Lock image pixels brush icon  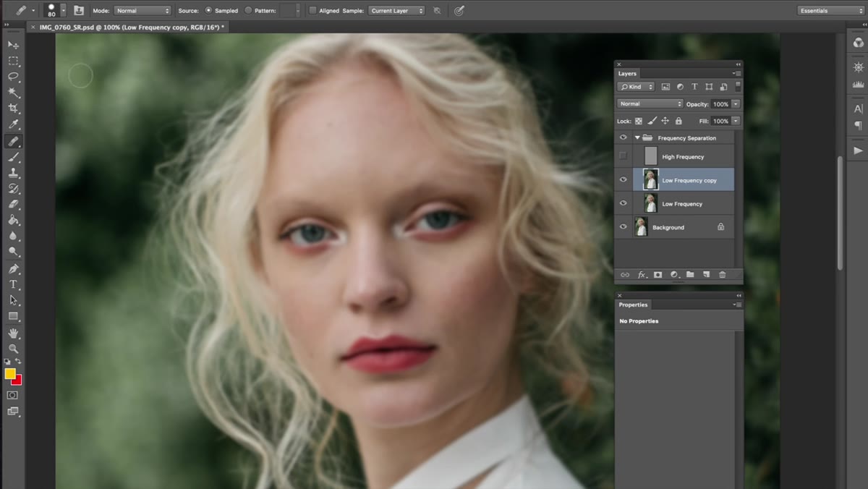click(x=652, y=121)
